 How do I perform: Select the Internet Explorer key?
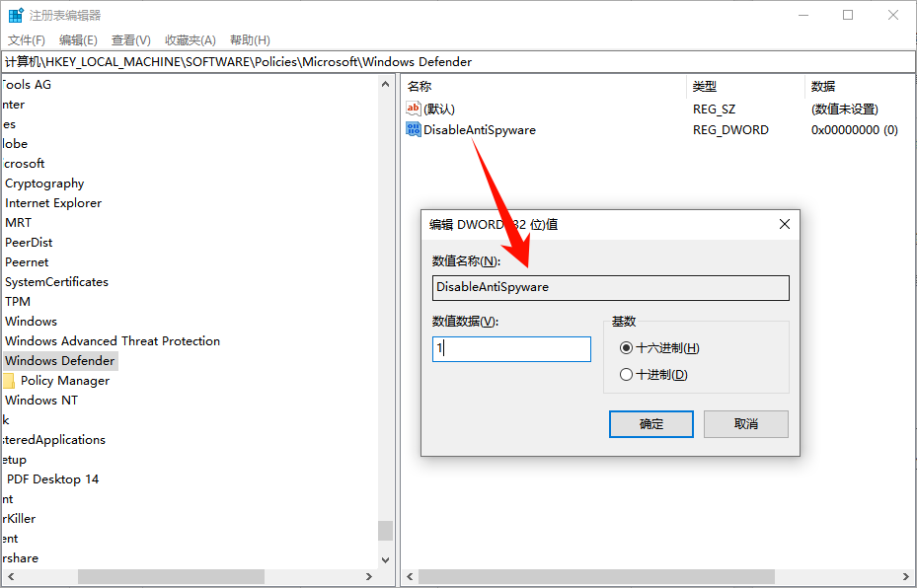(x=53, y=203)
